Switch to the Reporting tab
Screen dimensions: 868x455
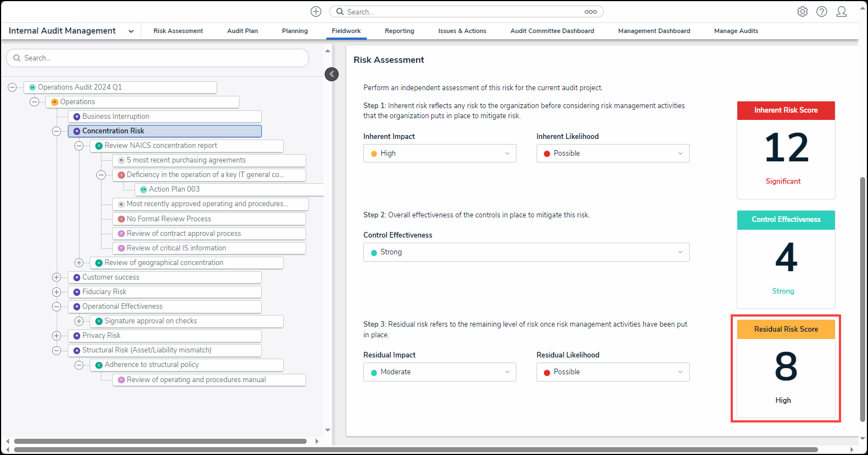tap(399, 31)
